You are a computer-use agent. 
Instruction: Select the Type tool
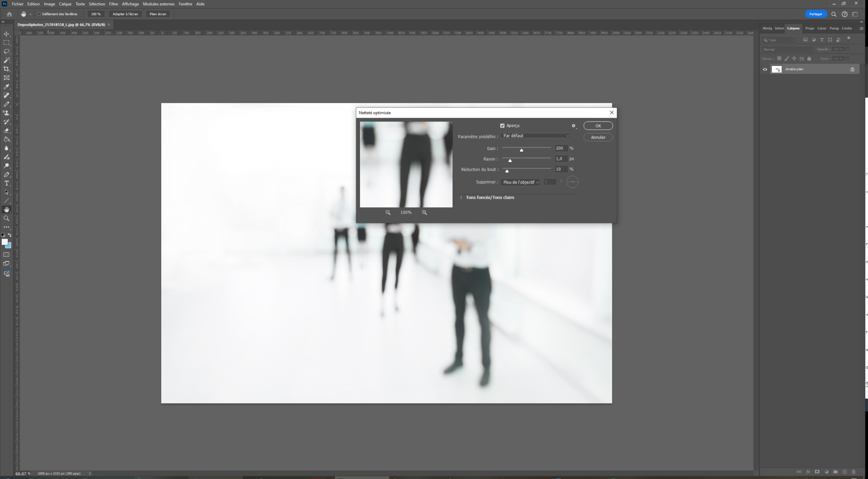point(6,184)
